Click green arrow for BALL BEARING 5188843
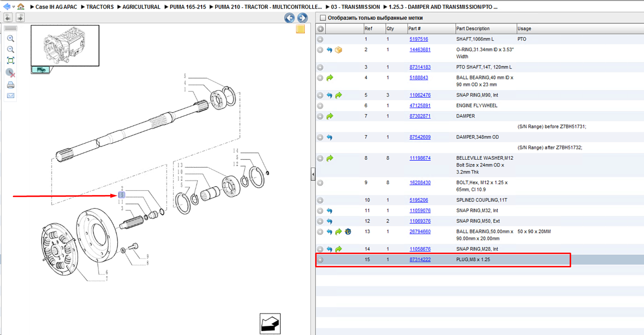Image resolution: width=644 pixels, height=335 pixels. [x=330, y=78]
